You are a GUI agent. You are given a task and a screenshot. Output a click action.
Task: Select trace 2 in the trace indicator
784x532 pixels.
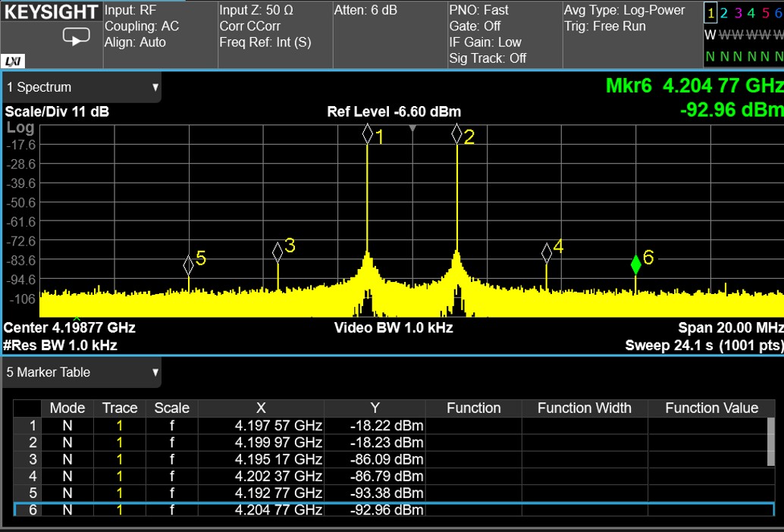tap(724, 14)
